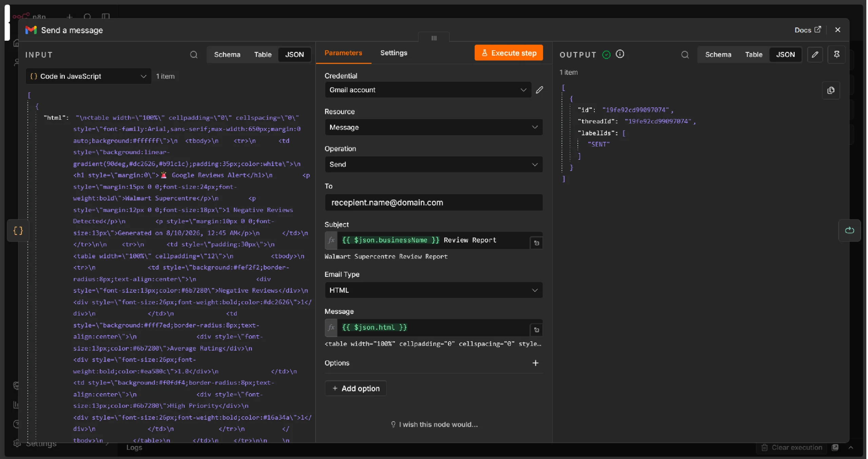Image resolution: width=868 pixels, height=459 pixels.
Task: Open the Credential Gmail account dropdown
Action: point(428,90)
